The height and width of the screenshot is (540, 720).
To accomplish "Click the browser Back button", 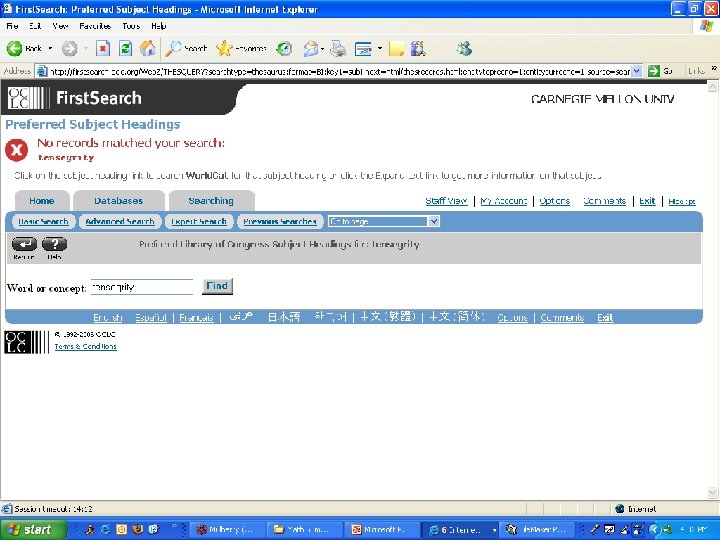I will pos(24,48).
